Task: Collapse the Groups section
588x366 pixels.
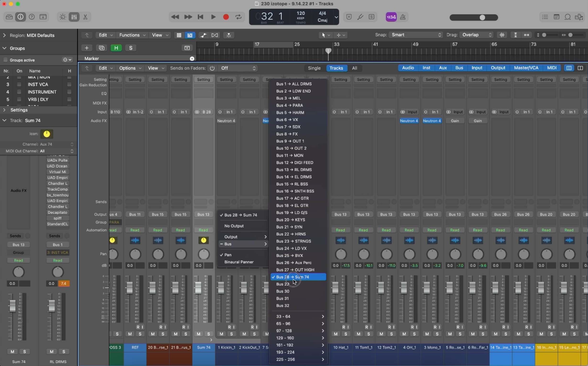Action: pyautogui.click(x=4, y=48)
